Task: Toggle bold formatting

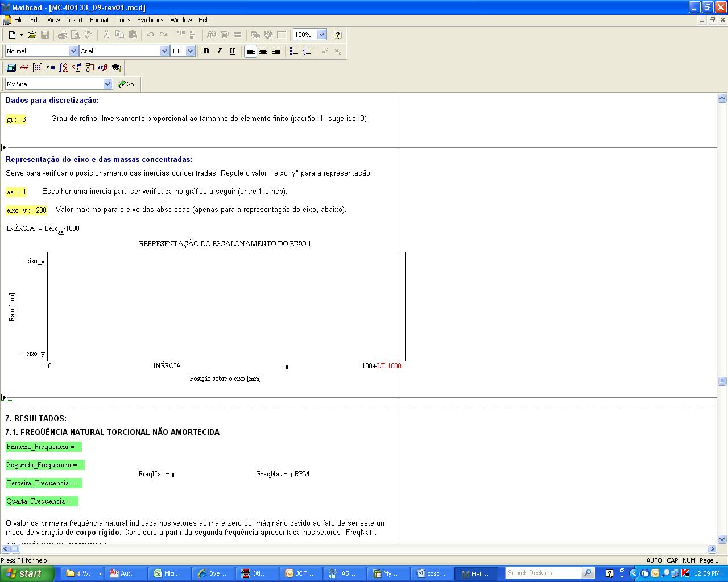Action: (206, 51)
